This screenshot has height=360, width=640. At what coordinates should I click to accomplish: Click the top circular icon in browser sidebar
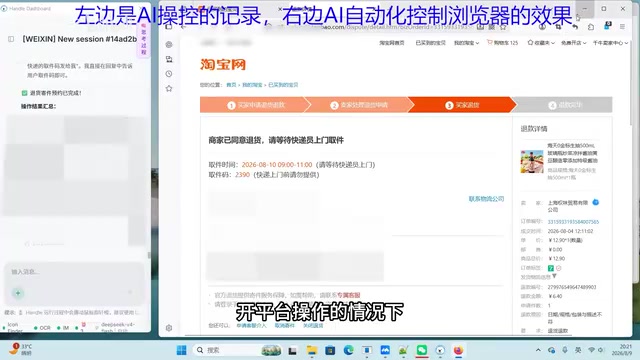click(169, 44)
